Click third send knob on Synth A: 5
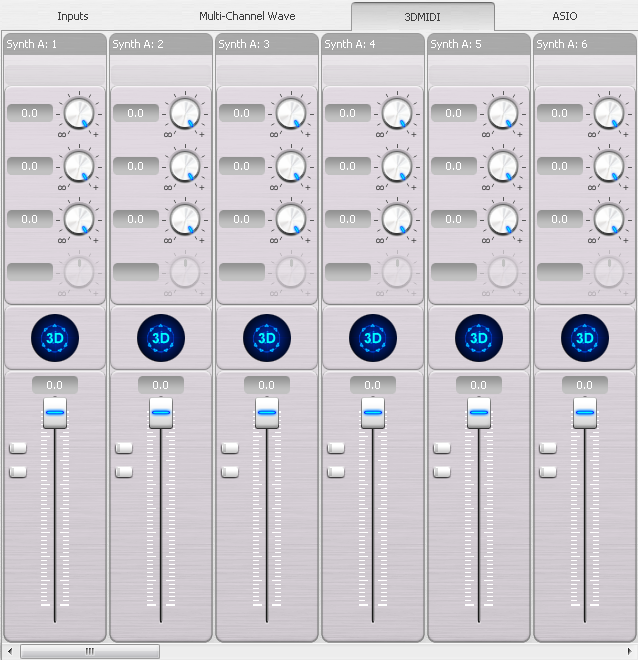 pyautogui.click(x=503, y=219)
